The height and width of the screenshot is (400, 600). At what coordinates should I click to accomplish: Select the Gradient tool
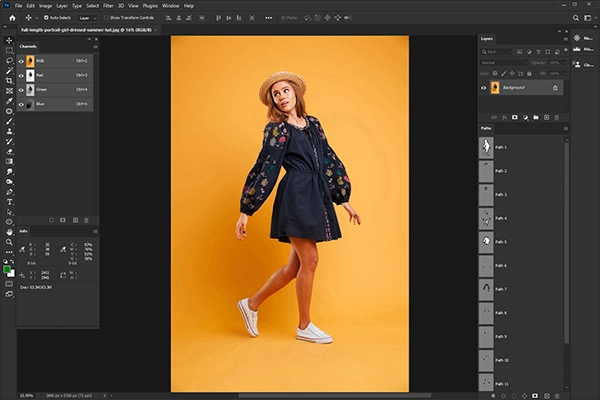[9, 162]
